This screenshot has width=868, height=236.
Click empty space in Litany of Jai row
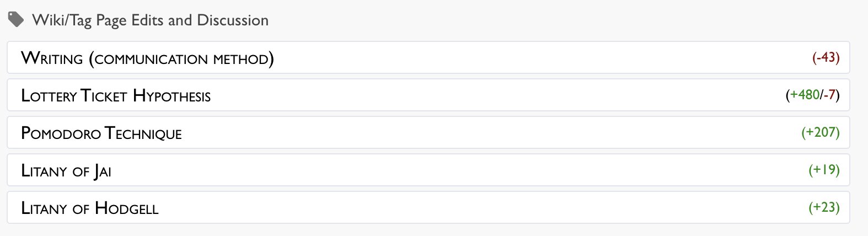tap(441, 170)
